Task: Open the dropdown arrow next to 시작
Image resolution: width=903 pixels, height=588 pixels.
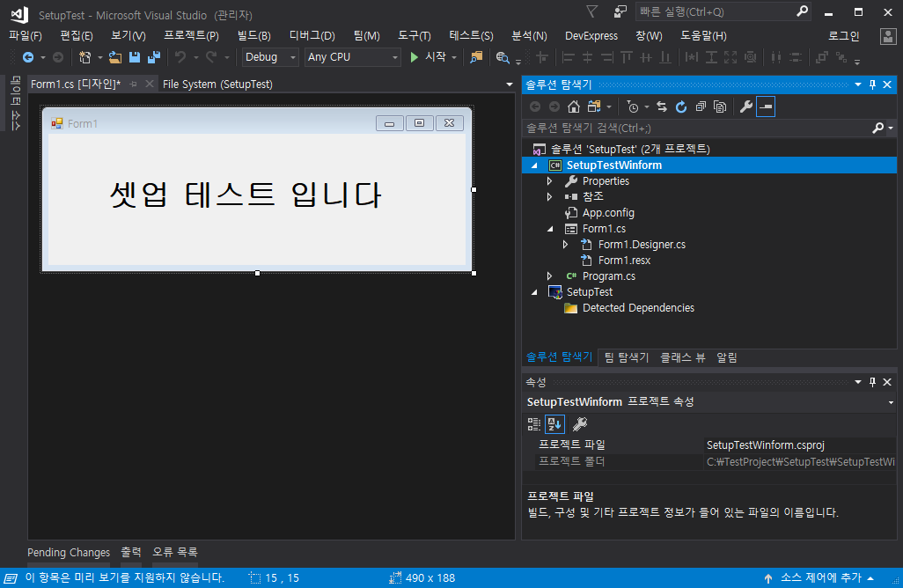Action: pos(454,57)
